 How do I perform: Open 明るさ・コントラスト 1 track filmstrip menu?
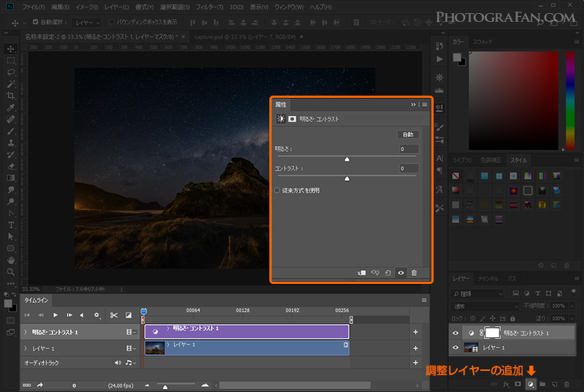click(131, 331)
